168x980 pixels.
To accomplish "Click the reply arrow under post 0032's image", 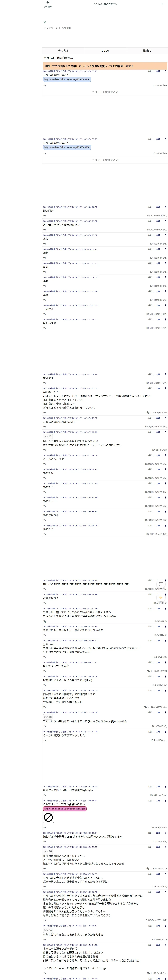I will click(45, 827).
